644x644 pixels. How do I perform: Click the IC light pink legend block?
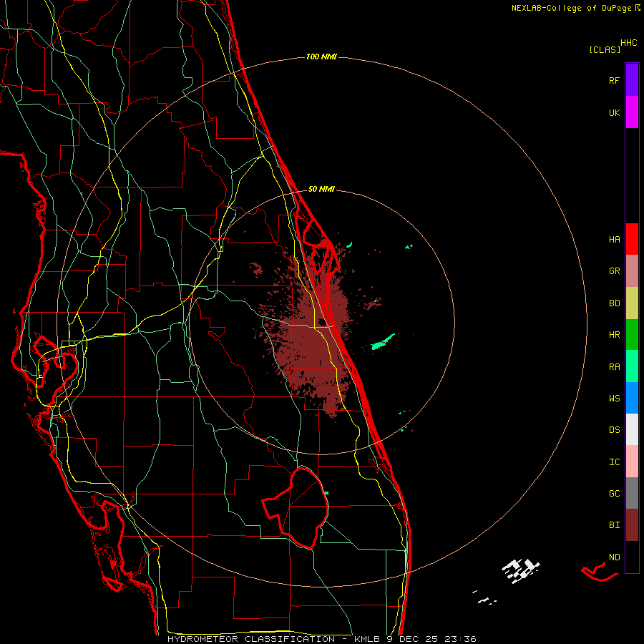pyautogui.click(x=632, y=462)
